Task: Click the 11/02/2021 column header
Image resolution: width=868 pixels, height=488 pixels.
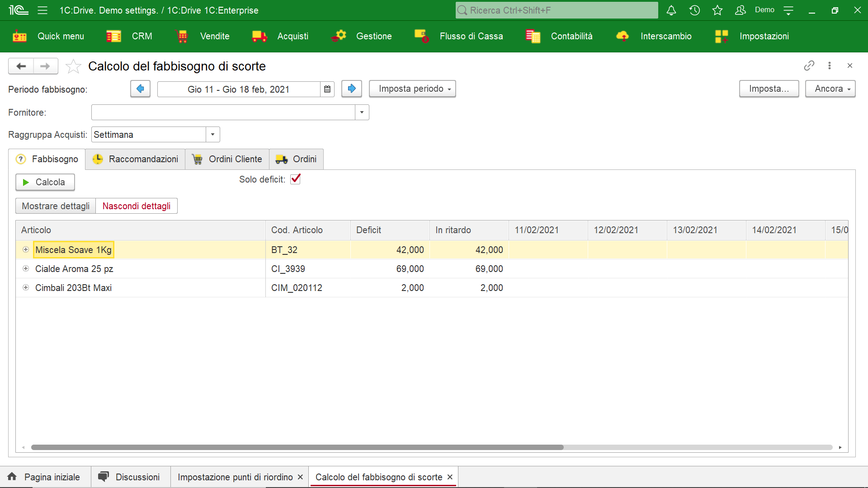Action: [548, 230]
